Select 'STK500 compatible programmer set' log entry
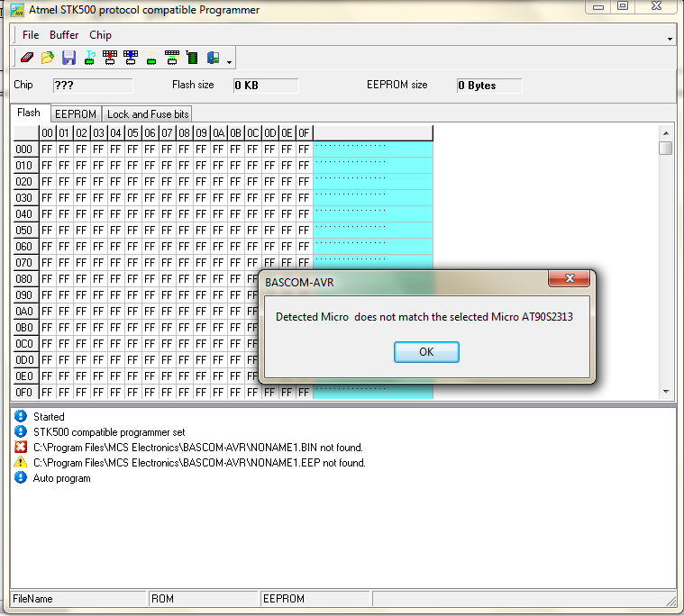The image size is (684, 616). click(x=109, y=432)
